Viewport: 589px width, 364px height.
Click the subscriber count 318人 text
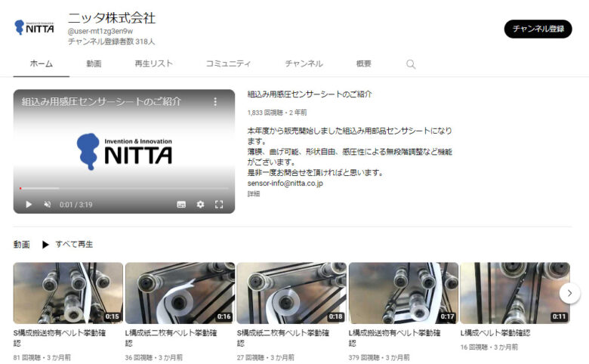pos(111,42)
